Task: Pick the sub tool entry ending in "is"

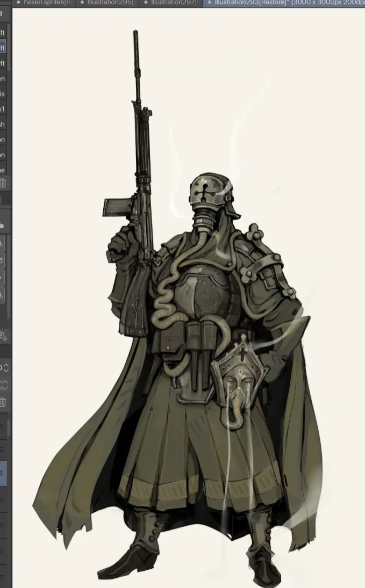Action: click(x=3, y=94)
